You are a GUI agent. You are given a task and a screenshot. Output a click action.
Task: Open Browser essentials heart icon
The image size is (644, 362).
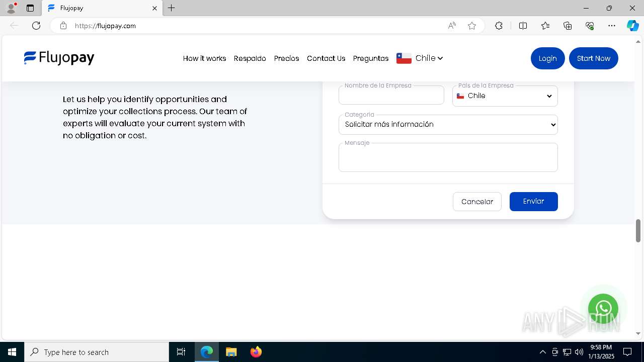(x=590, y=26)
